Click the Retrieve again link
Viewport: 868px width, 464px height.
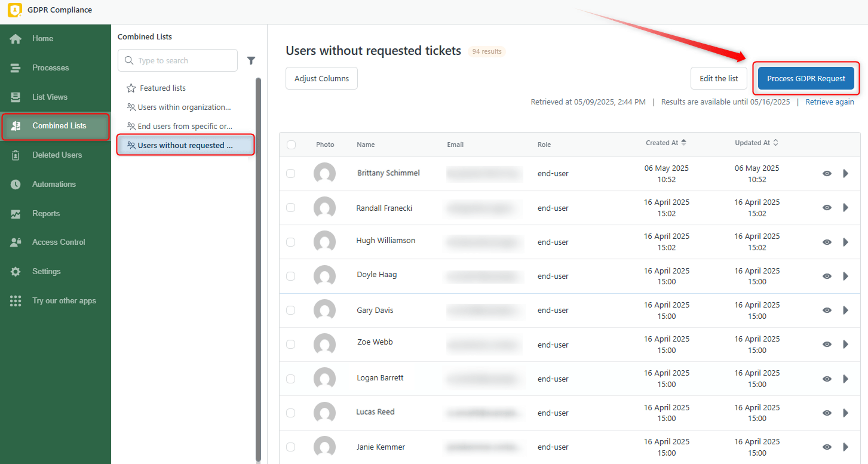point(830,102)
